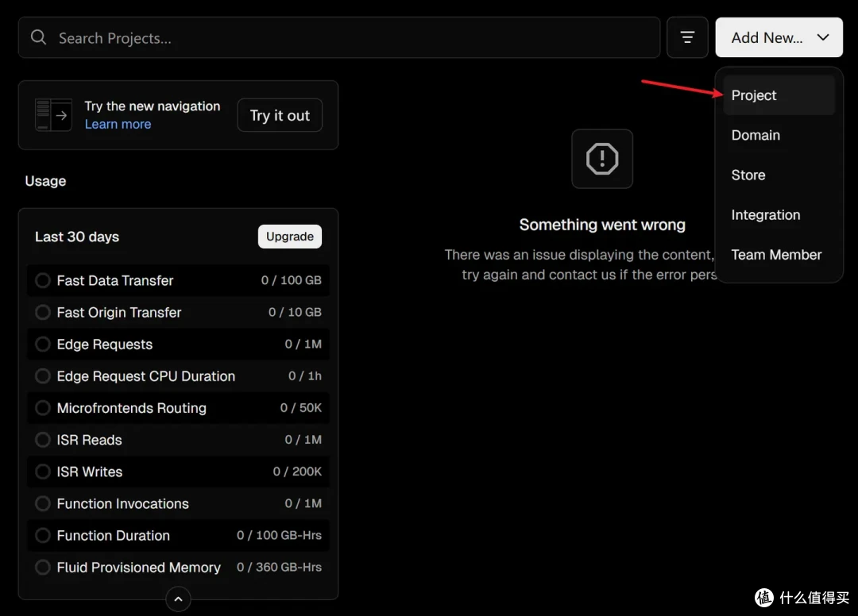Open the filter options icon button
Screen dimensions: 858x616
point(687,37)
